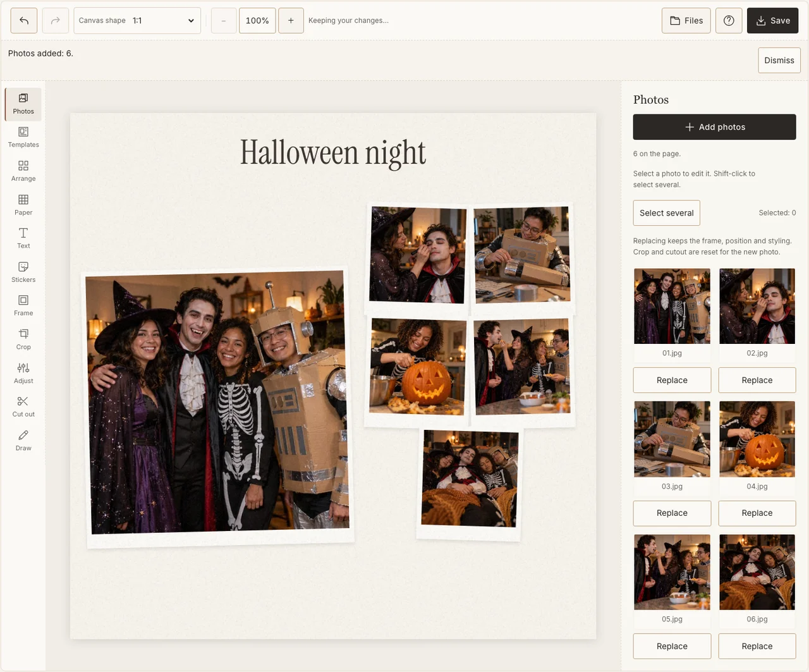Screen dimensions: 809x672
Task: Dismiss the photos added notice
Action: tap(779, 61)
